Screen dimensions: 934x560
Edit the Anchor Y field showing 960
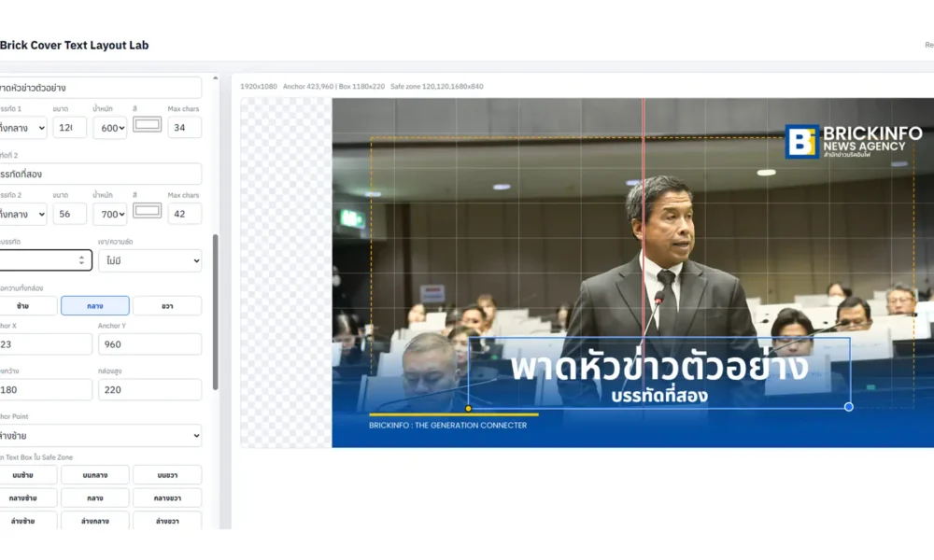click(x=150, y=344)
